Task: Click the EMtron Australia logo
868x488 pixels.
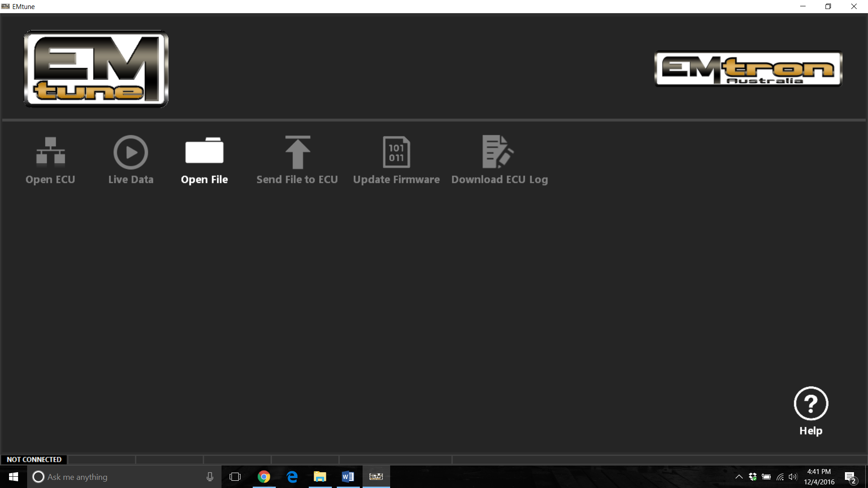Action: (749, 69)
